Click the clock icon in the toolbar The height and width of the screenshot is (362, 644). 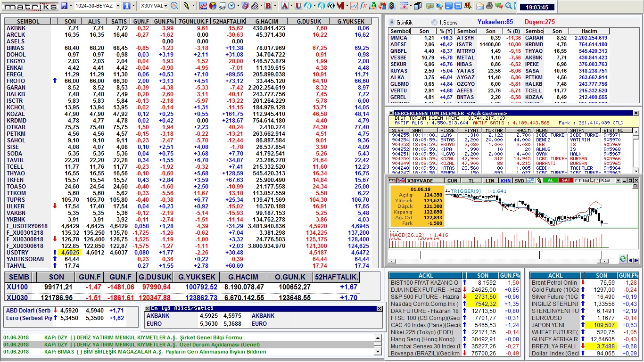231,6
